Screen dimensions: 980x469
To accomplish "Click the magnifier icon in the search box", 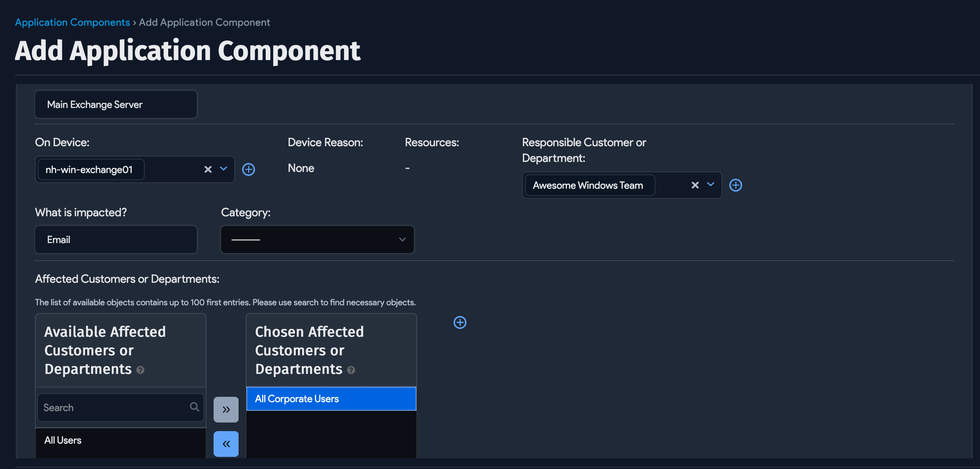I will click(x=194, y=407).
